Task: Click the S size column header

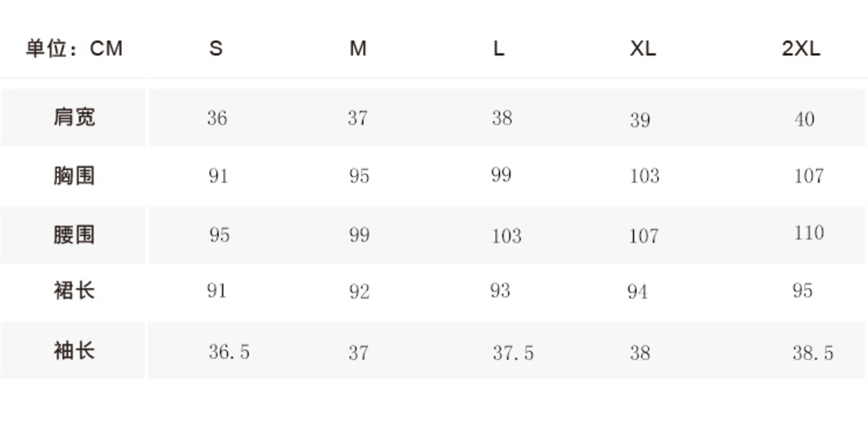Action: [x=216, y=48]
